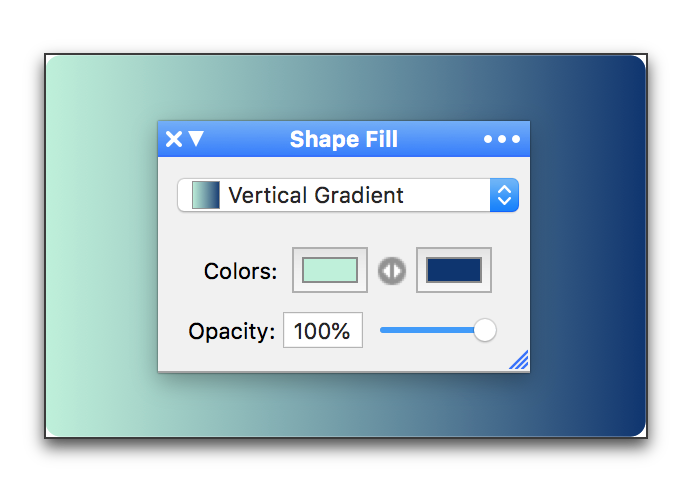This screenshot has height=491, width=692.
Task: Open the light mint green color well
Action: (x=330, y=270)
